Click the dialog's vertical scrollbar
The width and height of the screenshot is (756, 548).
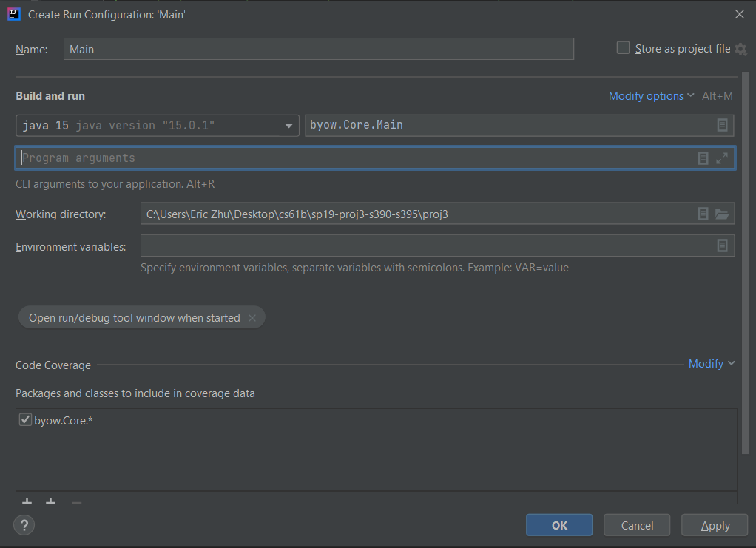(745, 259)
